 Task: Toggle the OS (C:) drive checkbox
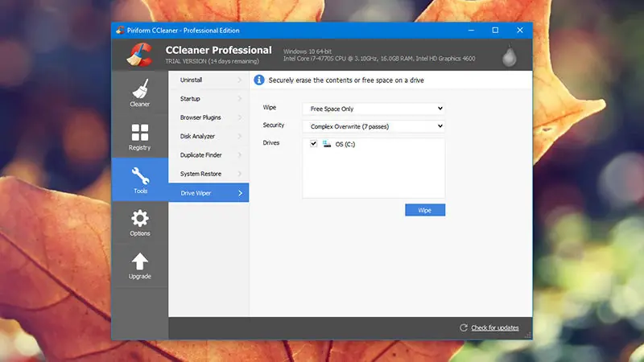[313, 144]
